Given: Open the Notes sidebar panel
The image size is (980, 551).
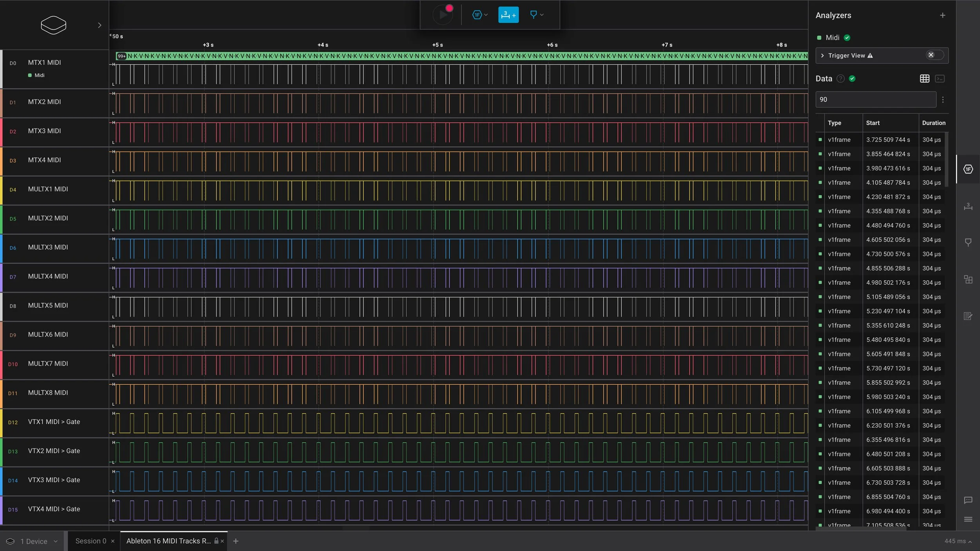Looking at the screenshot, I should [968, 316].
